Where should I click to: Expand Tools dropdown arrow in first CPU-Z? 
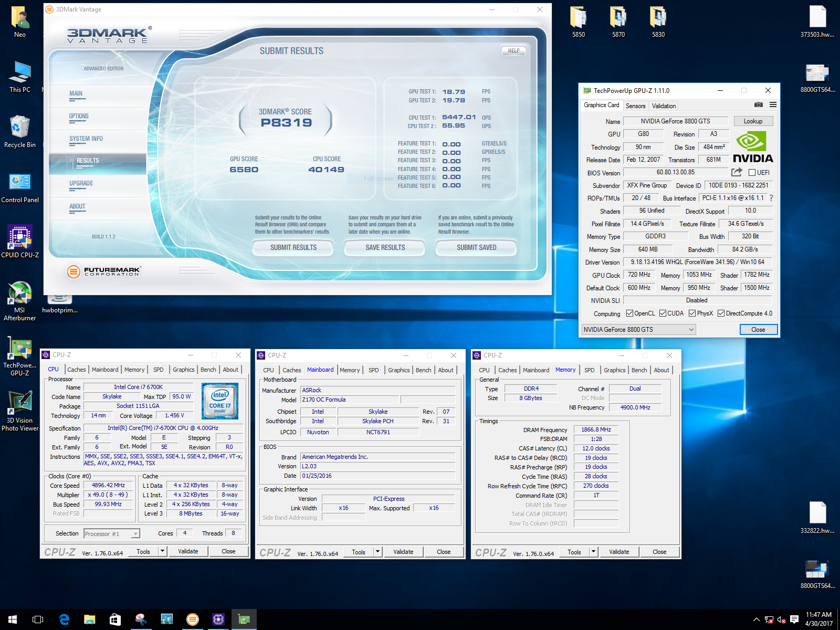163,551
